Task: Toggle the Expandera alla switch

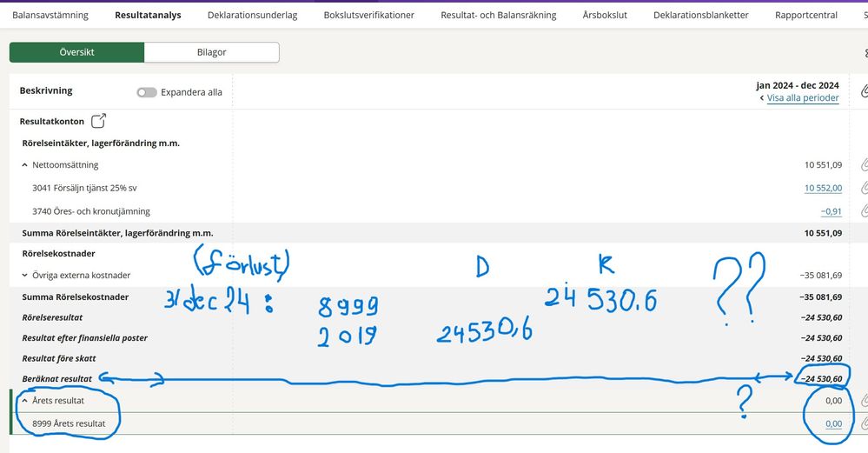Action: pyautogui.click(x=146, y=92)
